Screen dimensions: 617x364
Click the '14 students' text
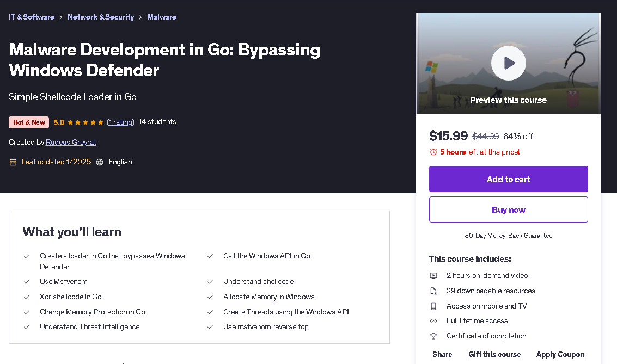157,121
